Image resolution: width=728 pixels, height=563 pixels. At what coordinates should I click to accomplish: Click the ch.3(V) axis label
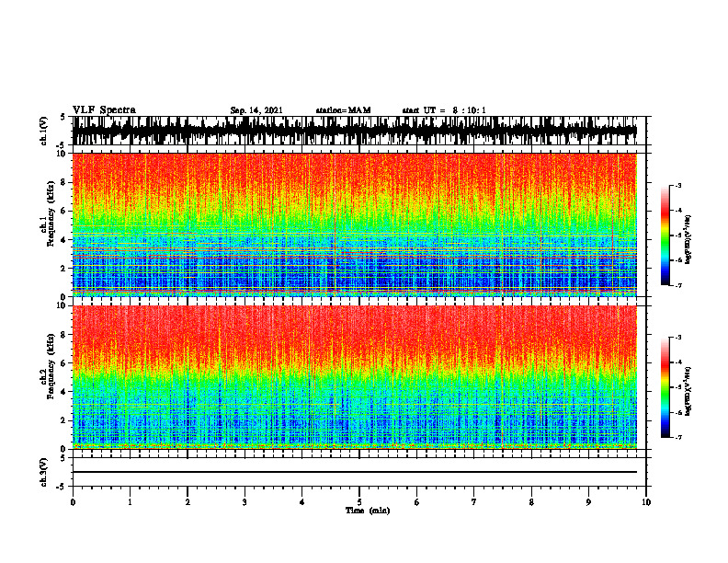click(x=44, y=472)
